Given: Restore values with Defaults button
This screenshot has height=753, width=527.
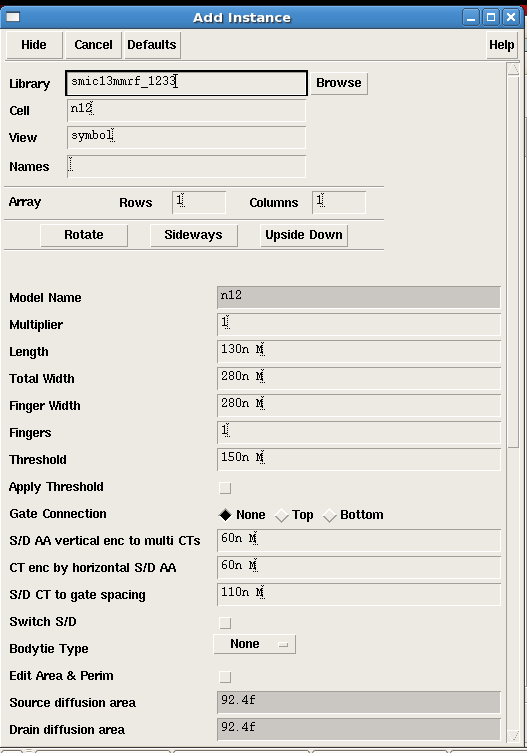Looking at the screenshot, I should coord(152,45).
